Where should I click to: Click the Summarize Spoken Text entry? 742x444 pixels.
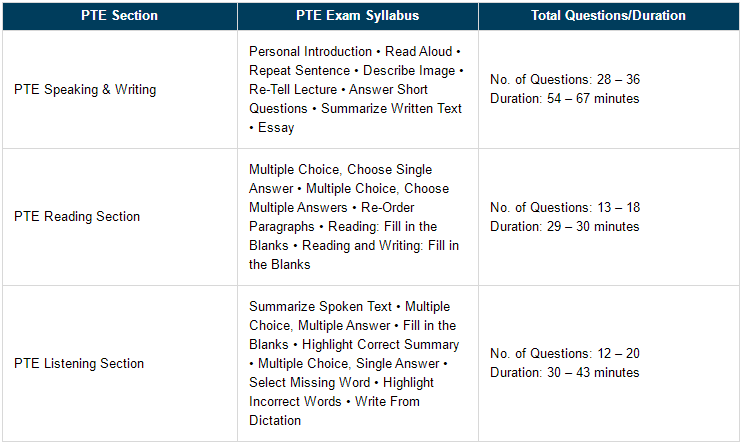click(320, 306)
